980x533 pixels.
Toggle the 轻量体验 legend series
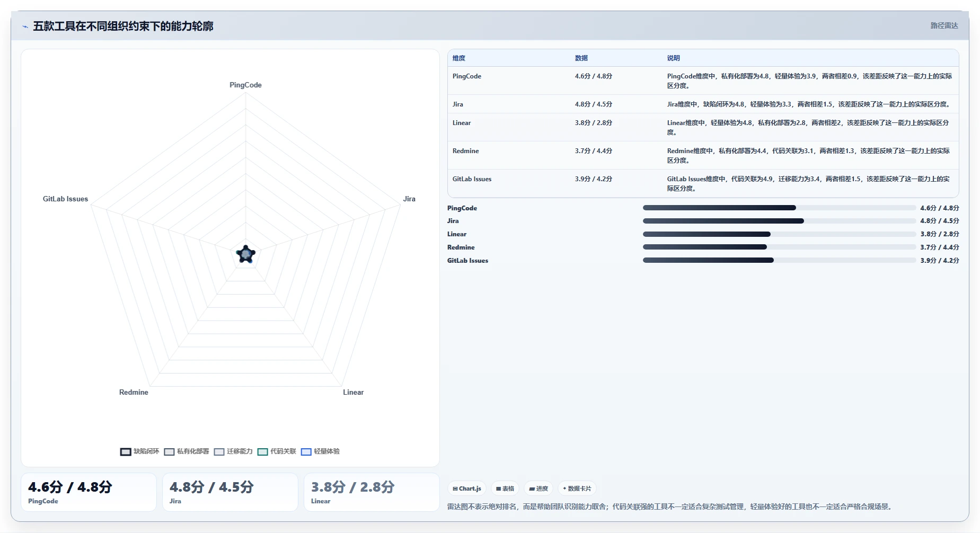pos(320,451)
